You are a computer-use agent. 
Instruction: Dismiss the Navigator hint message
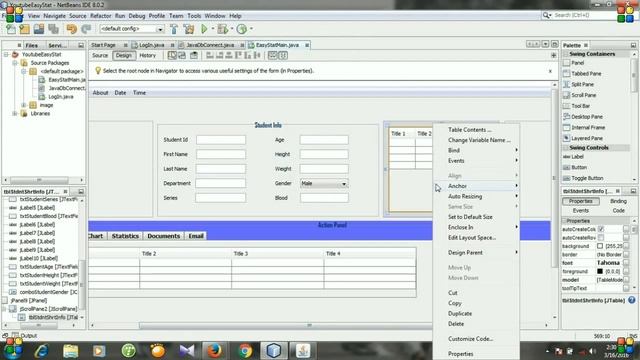pyautogui.click(x=550, y=71)
